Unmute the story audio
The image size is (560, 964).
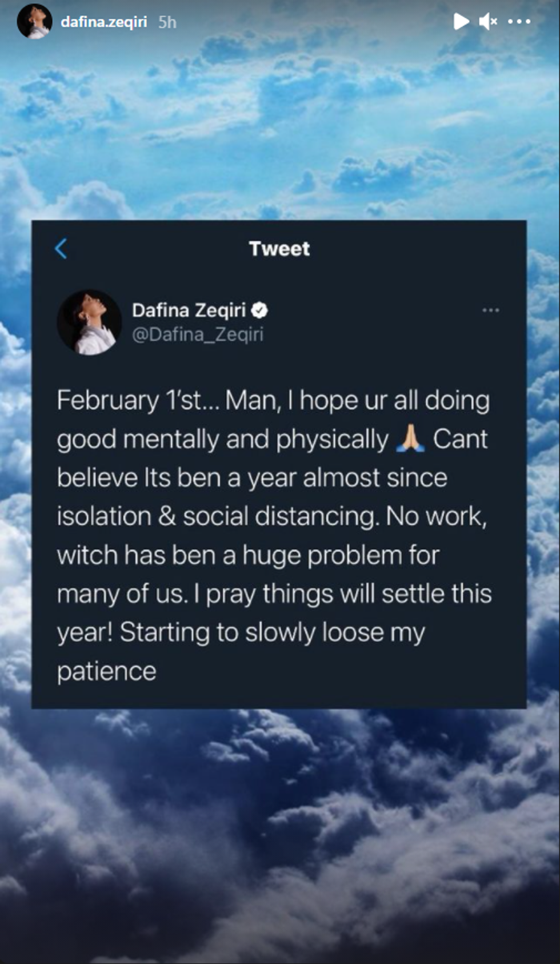488,22
